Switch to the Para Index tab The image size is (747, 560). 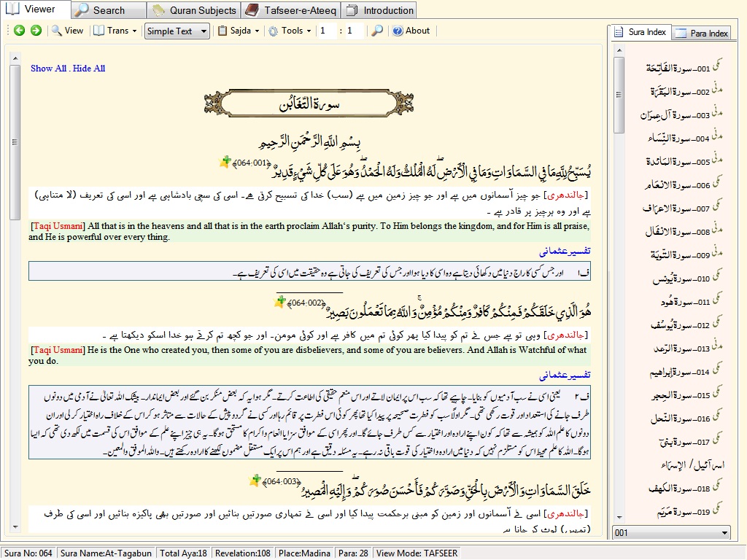(703, 33)
